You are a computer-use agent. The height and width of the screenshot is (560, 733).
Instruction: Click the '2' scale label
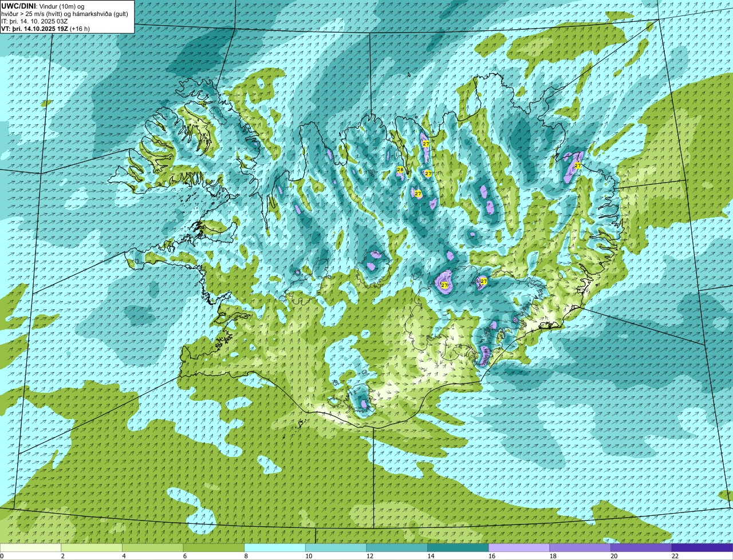62,556
